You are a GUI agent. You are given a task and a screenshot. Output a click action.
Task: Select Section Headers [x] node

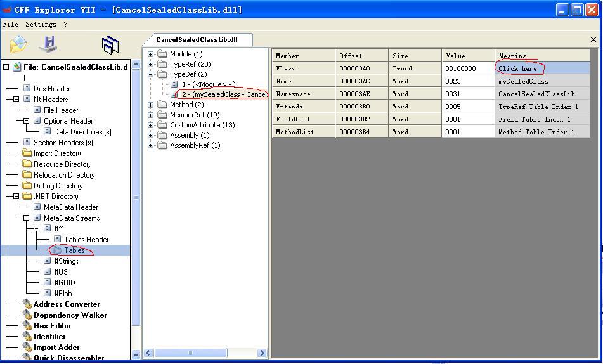(x=63, y=143)
